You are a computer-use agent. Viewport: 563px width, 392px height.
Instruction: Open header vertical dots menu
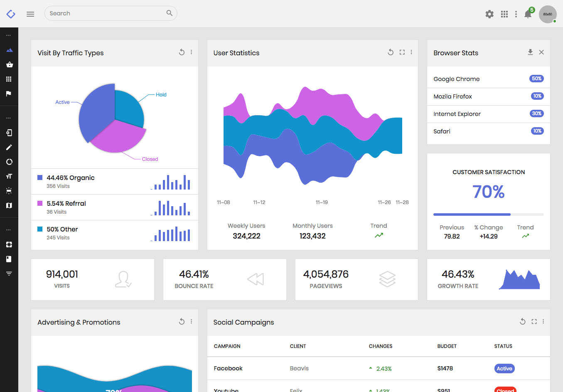(516, 14)
